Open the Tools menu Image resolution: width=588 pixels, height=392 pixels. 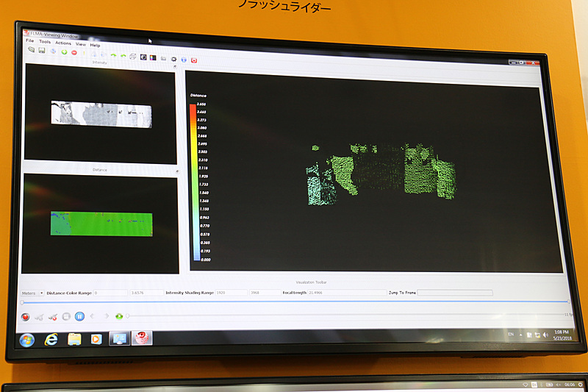pos(45,42)
